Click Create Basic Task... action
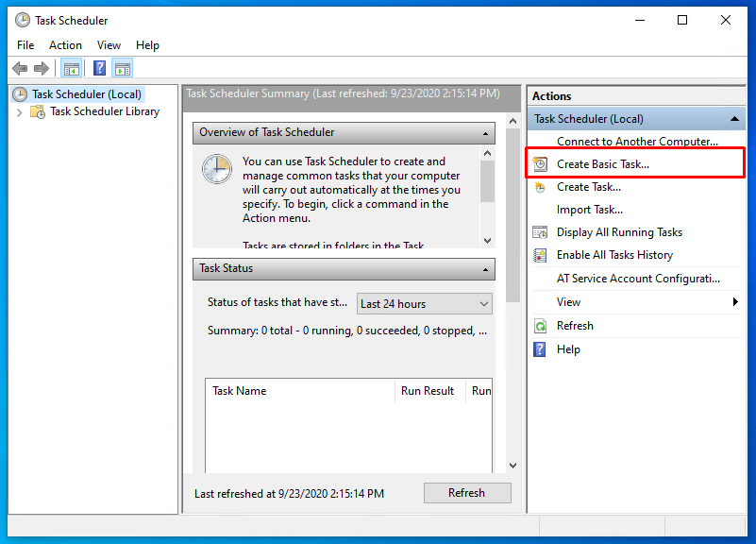 [603, 164]
